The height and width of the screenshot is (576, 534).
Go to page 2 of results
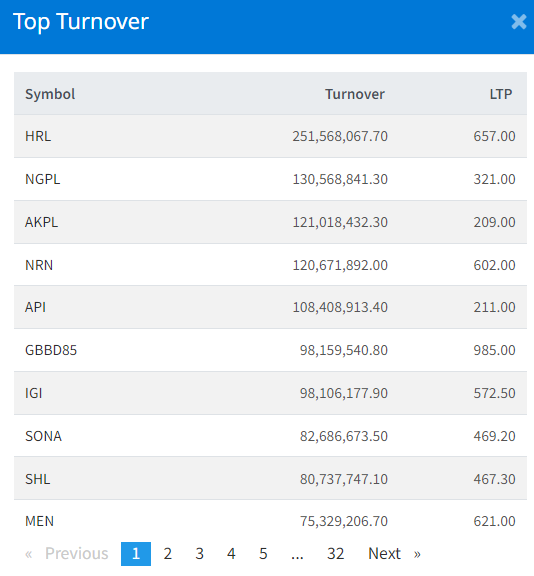(x=167, y=554)
